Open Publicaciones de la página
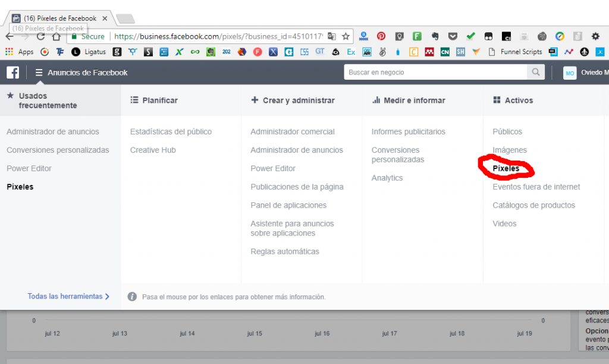Viewport: 609px width, 364px height. (x=297, y=187)
